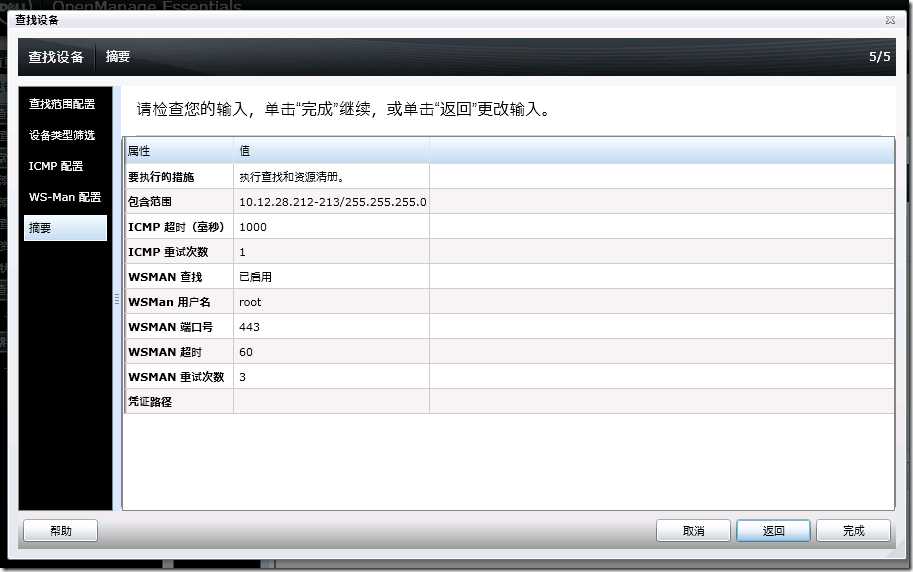Click the 查找设备 header title
The width and height of the screenshot is (913, 572).
[56, 57]
